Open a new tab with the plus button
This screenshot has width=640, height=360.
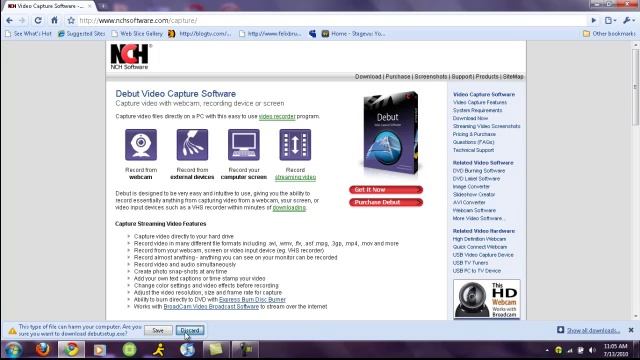[103, 6]
